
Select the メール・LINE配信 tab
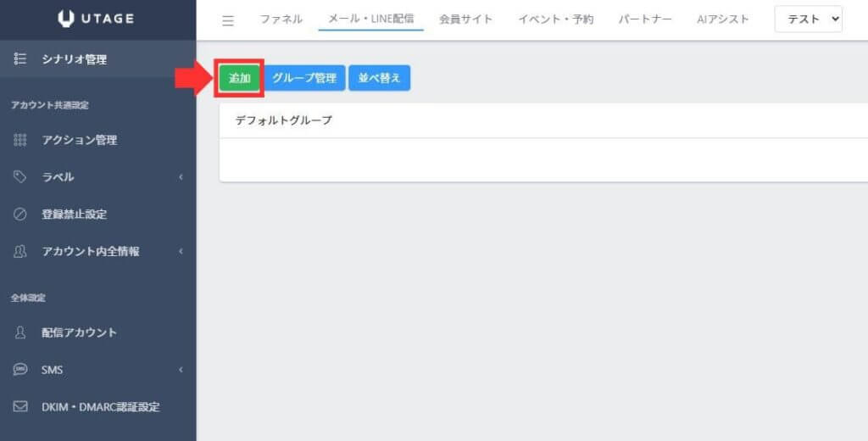pyautogui.click(x=371, y=19)
